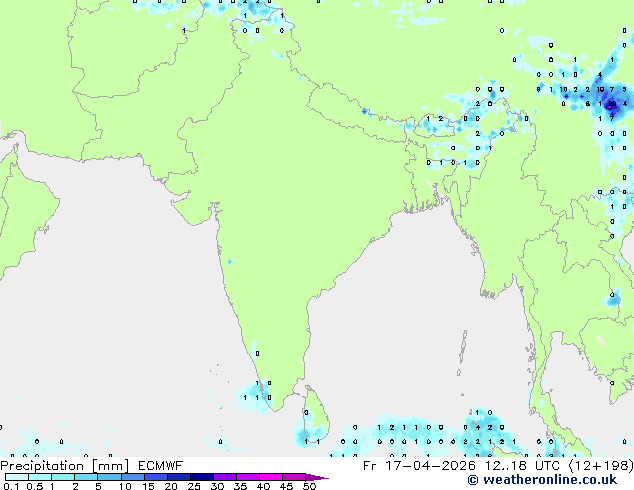Open the weatheronline.co.uk copyright link
This screenshot has width=634, height=490.
pos(542,480)
